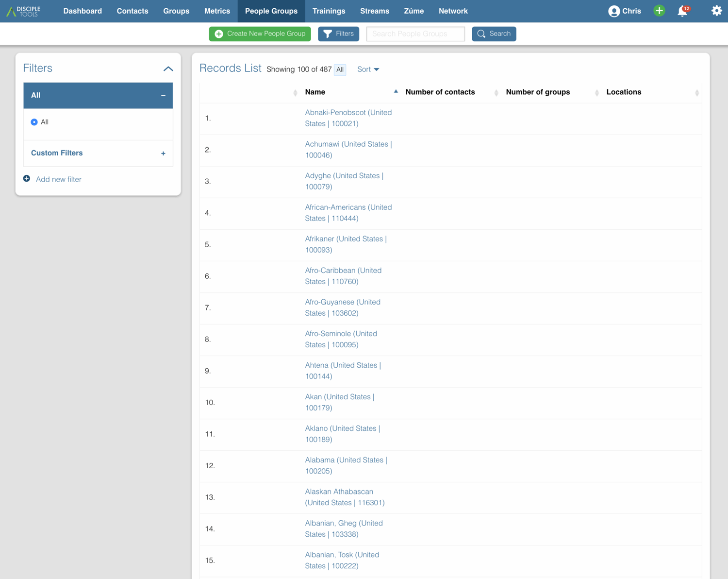728x579 pixels.
Task: Click the plus icon beside Add new filter
Action: 27,179
